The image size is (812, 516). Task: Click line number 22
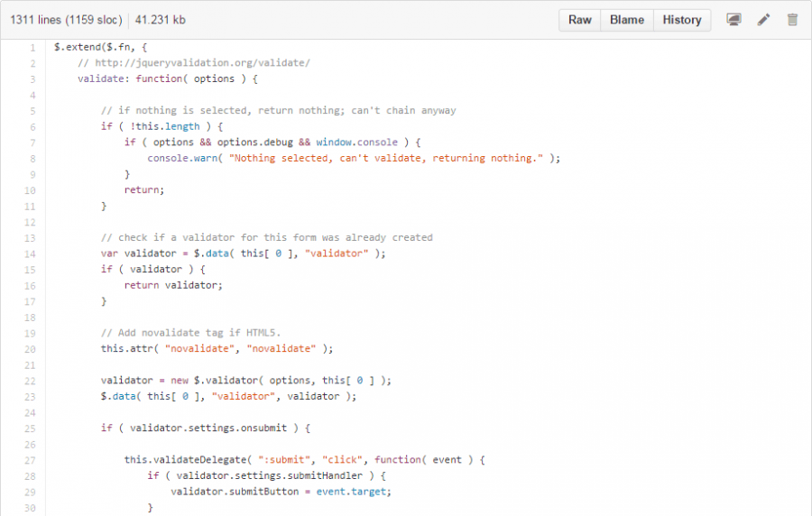pos(31,380)
